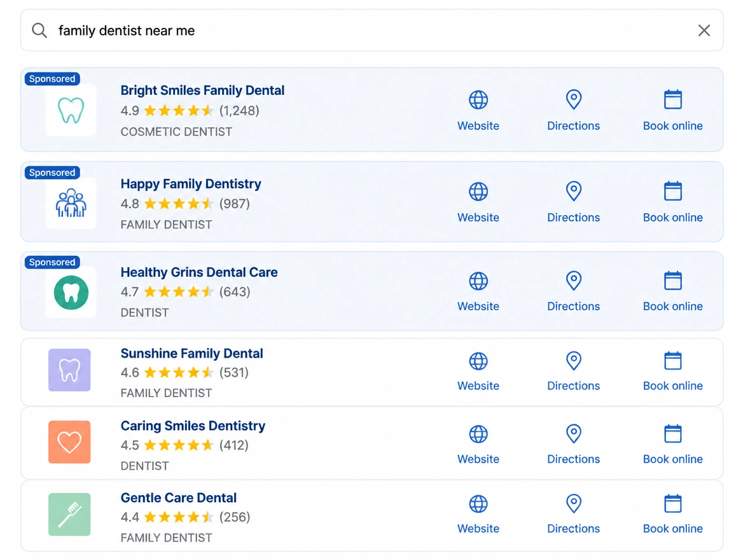This screenshot has width=743, height=560.
Task: Click Book online calendar icon for Healthy Grins
Action: [x=672, y=280]
